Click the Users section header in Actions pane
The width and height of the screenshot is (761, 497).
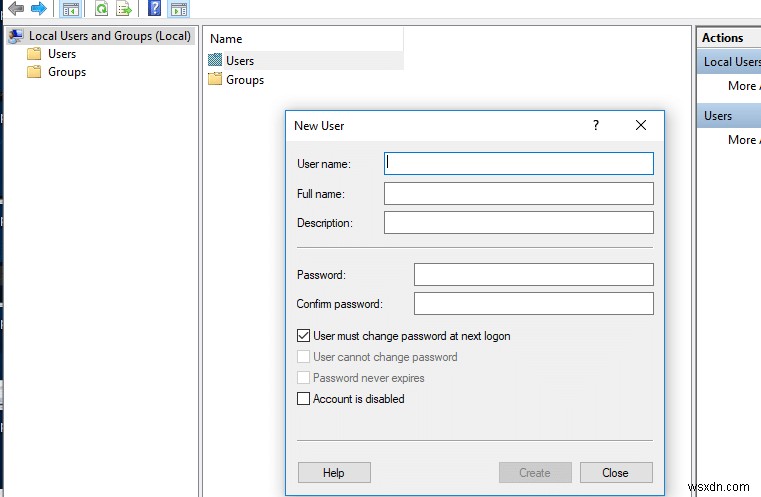729,116
